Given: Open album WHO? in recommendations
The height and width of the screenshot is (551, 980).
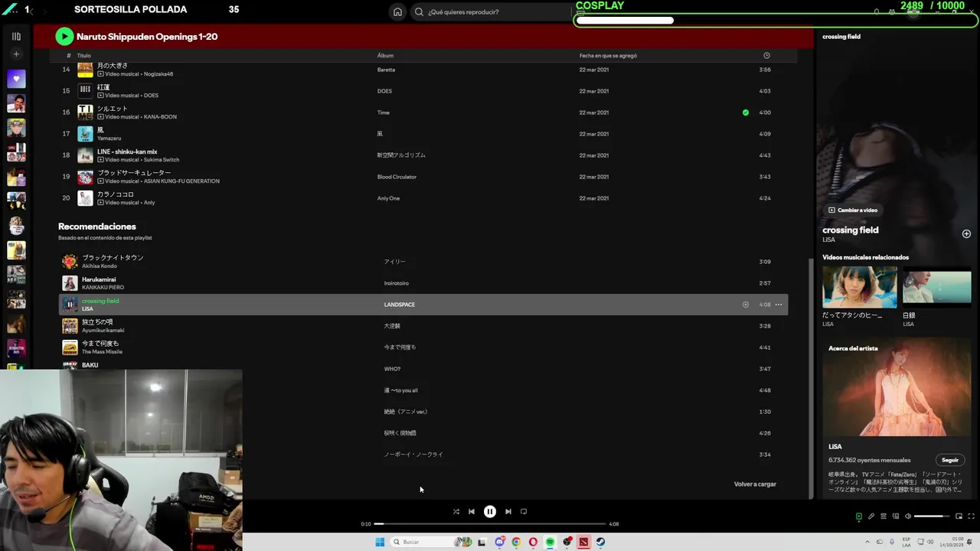Looking at the screenshot, I should pos(392,369).
